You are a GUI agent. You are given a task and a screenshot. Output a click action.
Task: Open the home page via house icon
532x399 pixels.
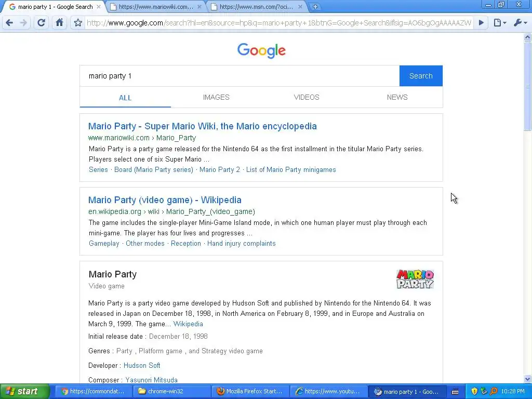(59, 23)
